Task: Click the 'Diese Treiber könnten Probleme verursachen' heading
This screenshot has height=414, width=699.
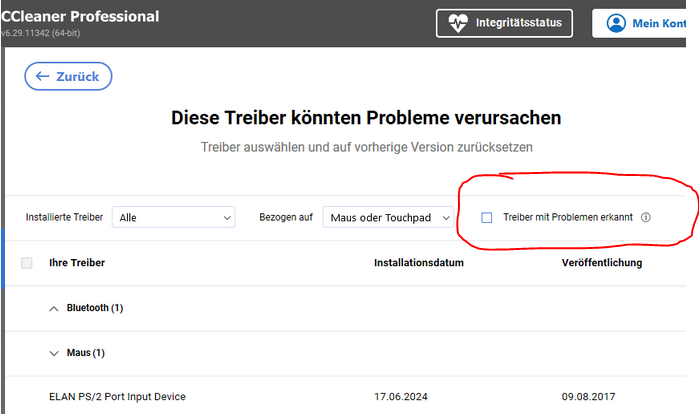Action: (366, 118)
